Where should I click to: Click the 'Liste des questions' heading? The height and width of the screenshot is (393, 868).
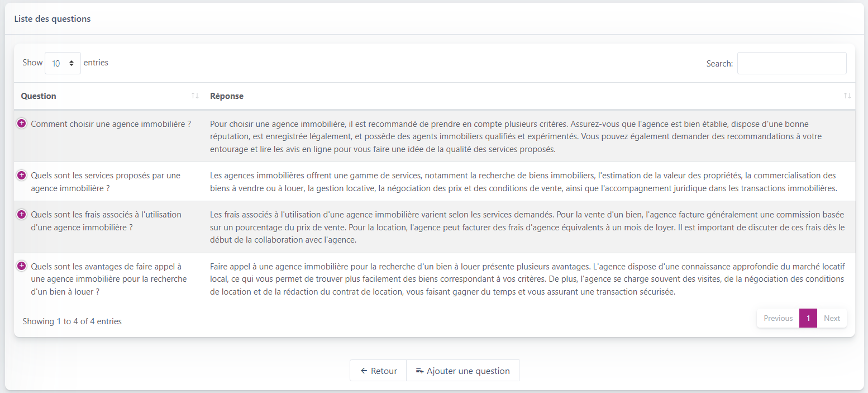[53, 19]
